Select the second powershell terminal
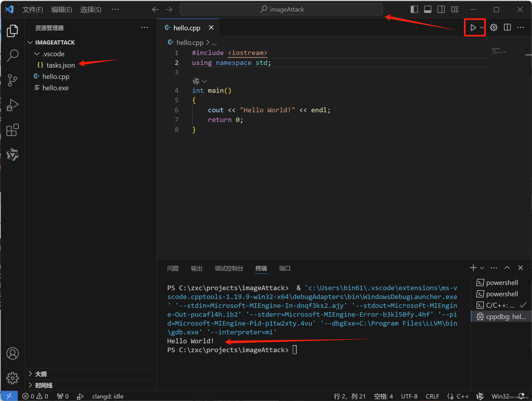 click(501, 294)
